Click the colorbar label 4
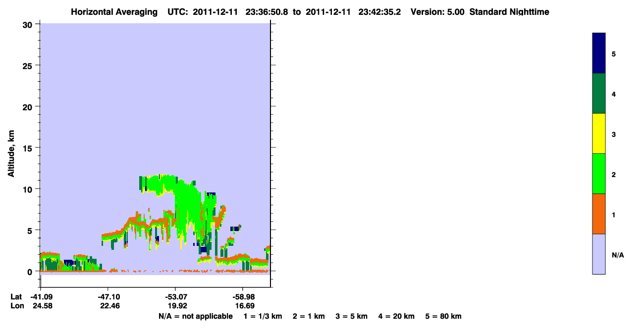The width and height of the screenshot is (644, 330). 614,94
